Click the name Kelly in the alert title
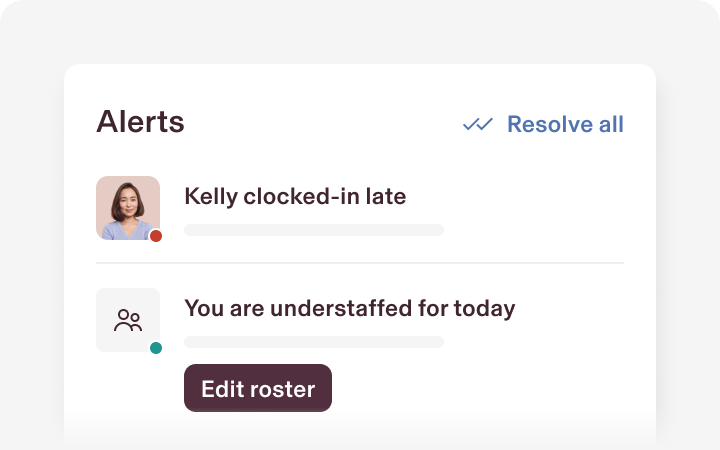 click(211, 197)
